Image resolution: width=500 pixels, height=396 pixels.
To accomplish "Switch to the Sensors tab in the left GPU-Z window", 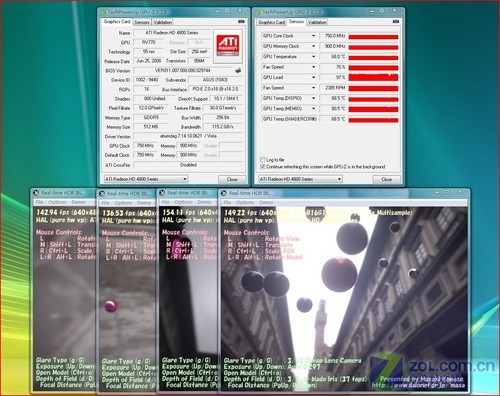I will [x=142, y=22].
